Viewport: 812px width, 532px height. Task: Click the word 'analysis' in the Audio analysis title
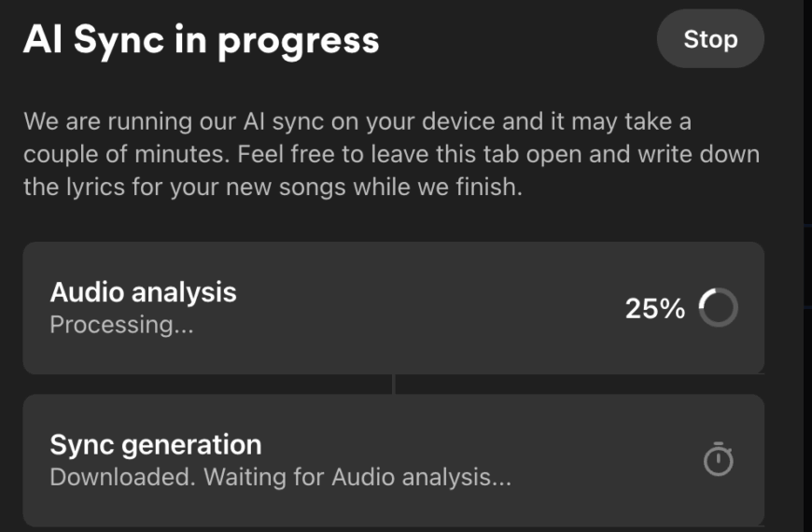[x=184, y=293]
